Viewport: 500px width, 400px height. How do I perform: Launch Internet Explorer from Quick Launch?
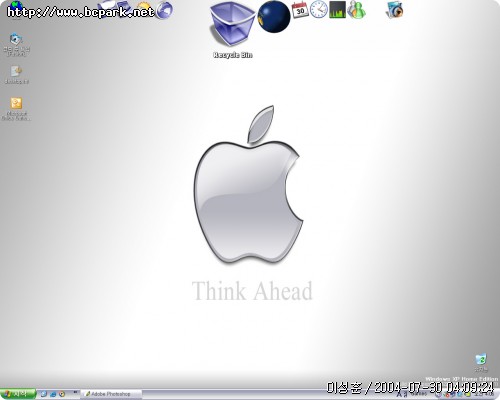(x=53, y=394)
